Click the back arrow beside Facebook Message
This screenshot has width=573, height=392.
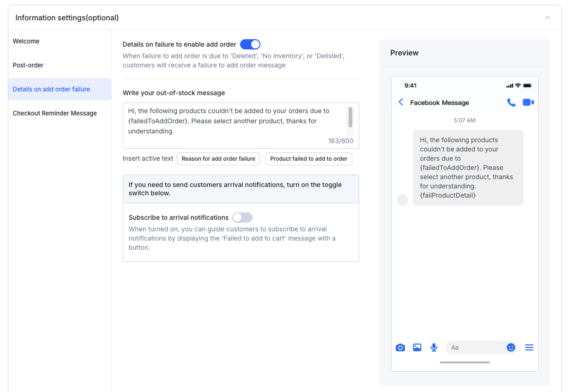tap(401, 103)
